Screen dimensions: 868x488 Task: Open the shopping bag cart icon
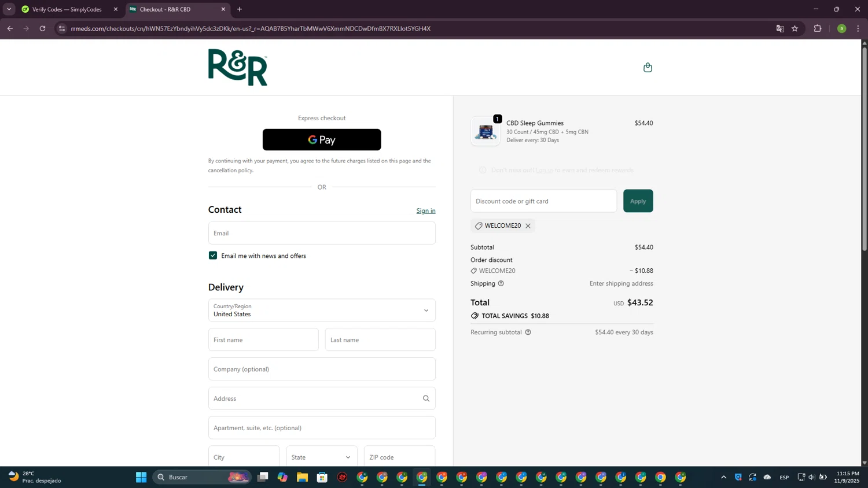(x=648, y=68)
